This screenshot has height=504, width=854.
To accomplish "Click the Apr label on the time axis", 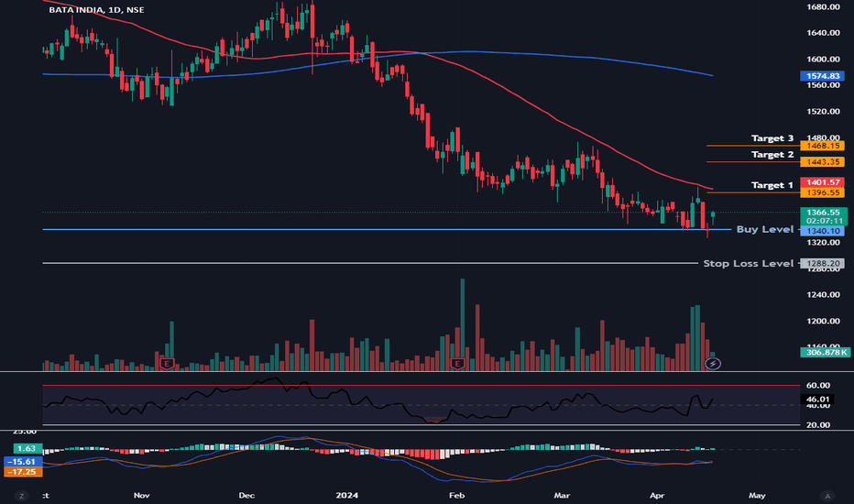I will point(657,495).
